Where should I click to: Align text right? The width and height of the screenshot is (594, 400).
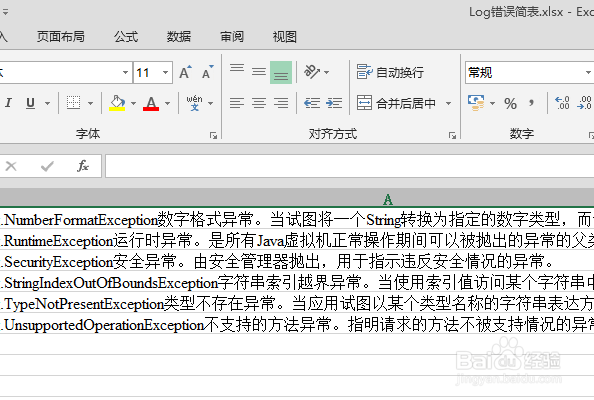click(x=281, y=103)
